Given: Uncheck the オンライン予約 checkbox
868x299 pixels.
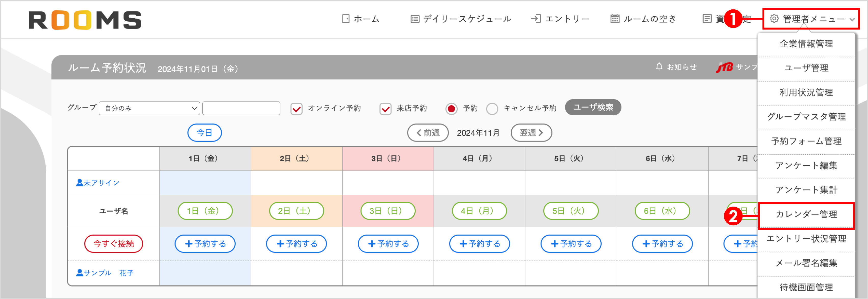Looking at the screenshot, I should (x=296, y=108).
